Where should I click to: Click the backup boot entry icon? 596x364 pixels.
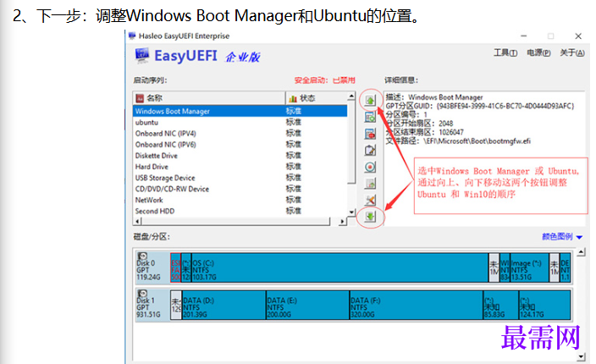coord(370,184)
